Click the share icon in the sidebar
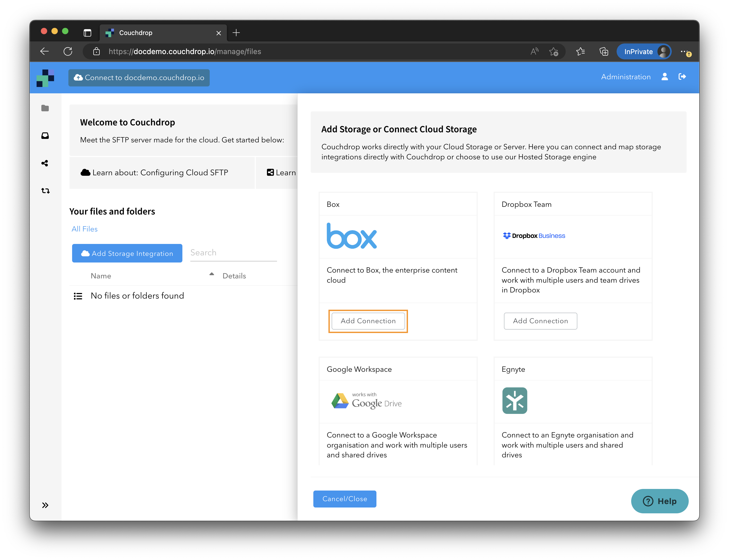729x560 pixels. (x=45, y=163)
